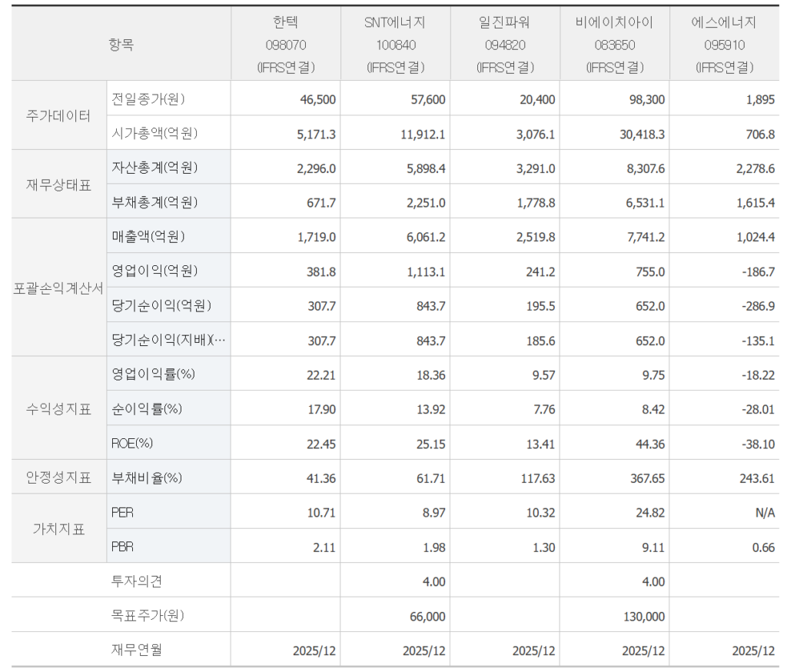The width and height of the screenshot is (787, 672).
Task: Select the 주가데이터 category label
Action: [x=58, y=116]
